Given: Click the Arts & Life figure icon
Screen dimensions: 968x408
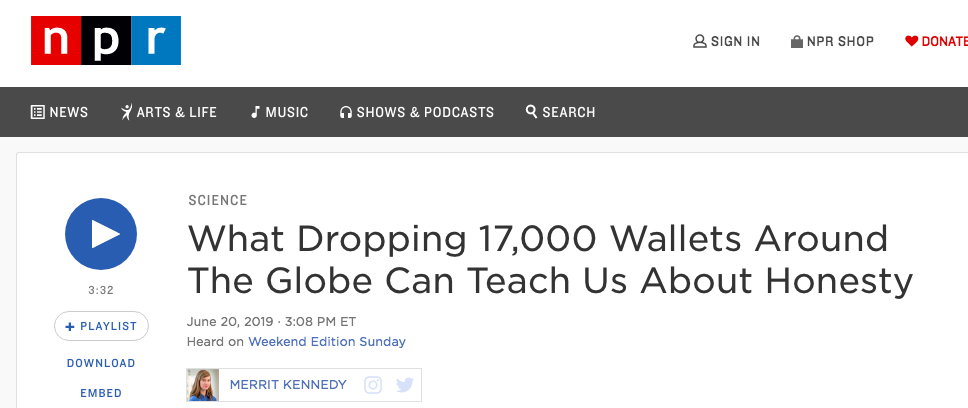Looking at the screenshot, I should pyautogui.click(x=127, y=112).
